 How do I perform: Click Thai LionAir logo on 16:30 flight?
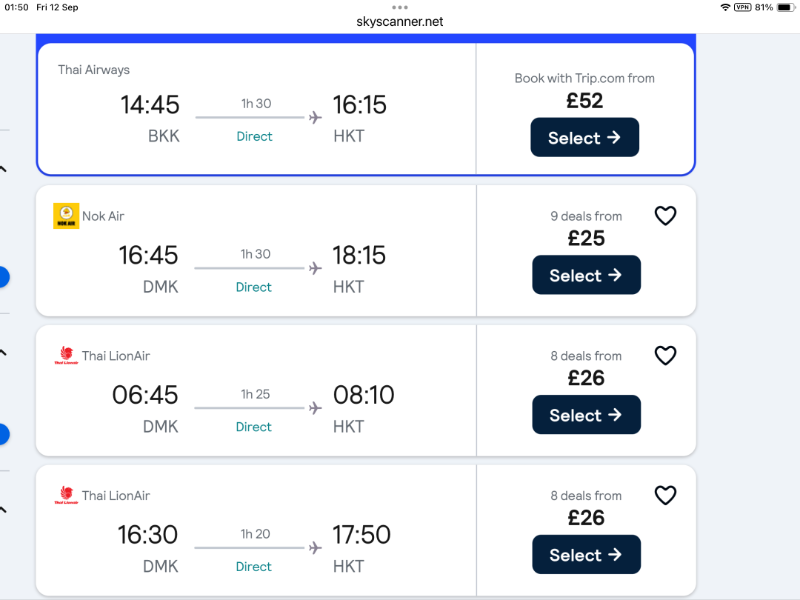tap(66, 496)
